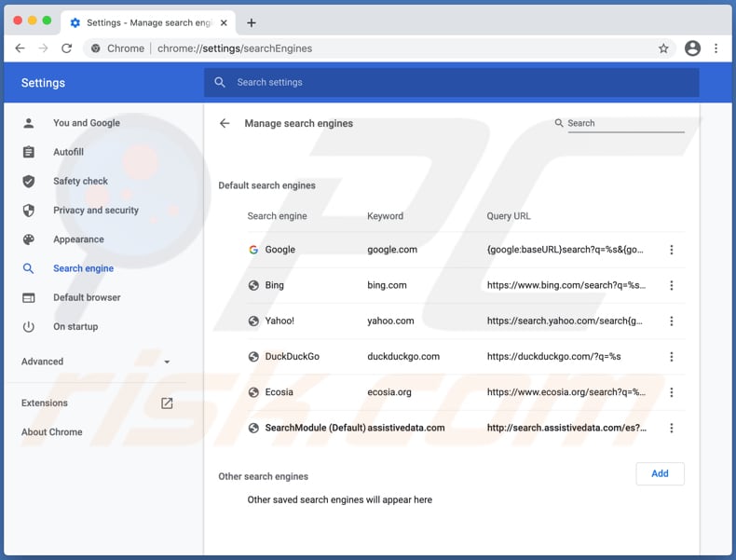Click the Add search engine button
736x560 pixels.
[660, 473]
